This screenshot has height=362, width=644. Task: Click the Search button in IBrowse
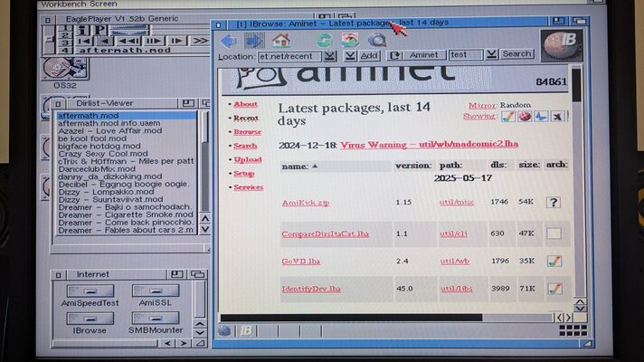click(x=516, y=55)
